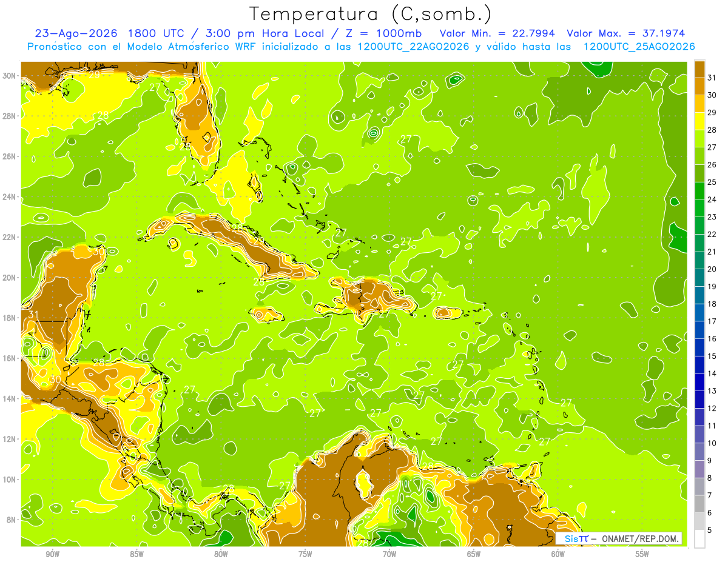Click the colorbar label "5"
Viewport: 728px width, 562px height.
(710, 530)
